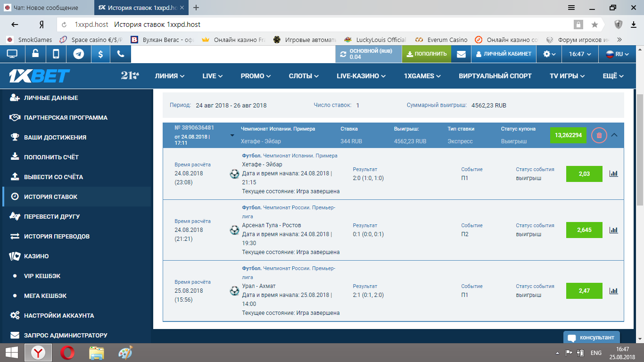
Task: Click the browser protection shield icon
Action: click(619, 25)
